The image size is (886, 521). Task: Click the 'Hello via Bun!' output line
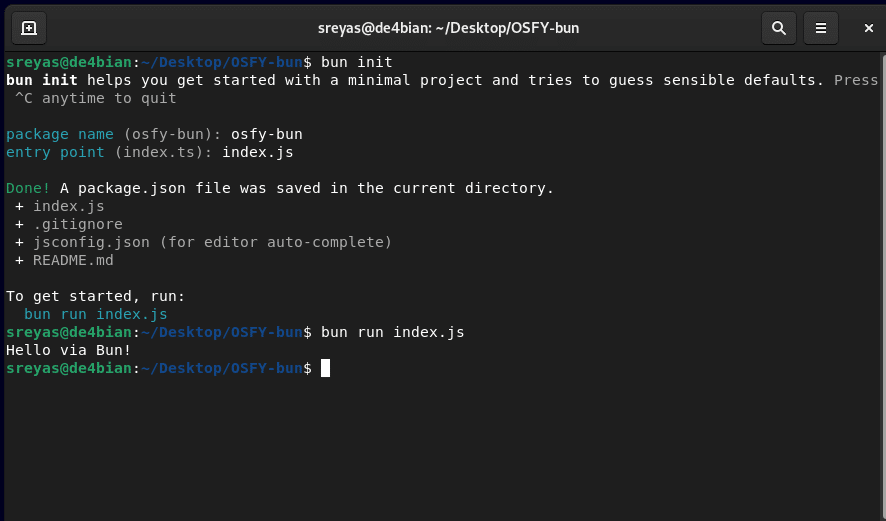click(68, 350)
